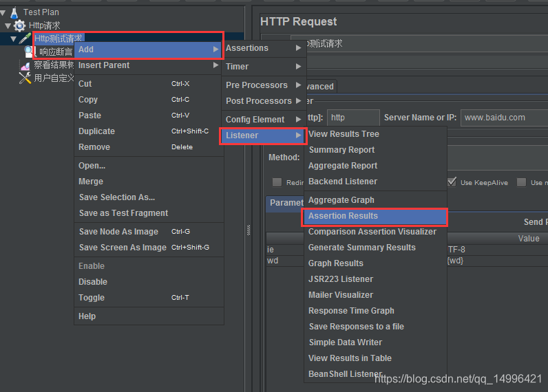Screen dimensions: 548x392
Task: Select Save Responses to a file
Action: tap(376, 327)
